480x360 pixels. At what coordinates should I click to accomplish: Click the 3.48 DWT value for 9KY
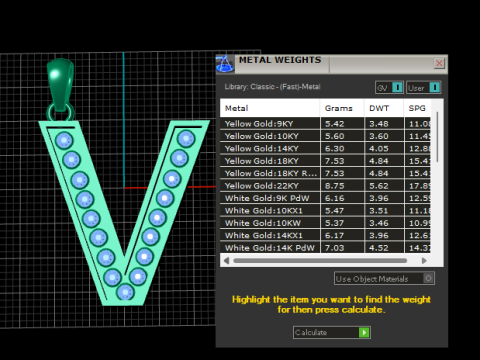[x=379, y=124]
